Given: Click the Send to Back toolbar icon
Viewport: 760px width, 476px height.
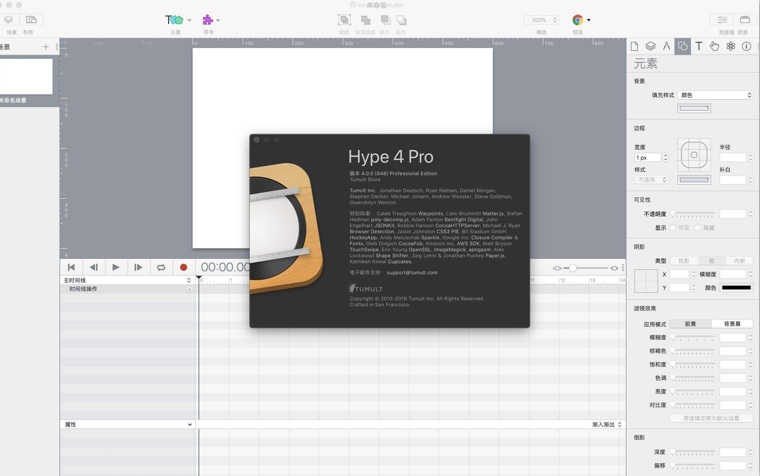Looking at the screenshot, I should (x=401, y=20).
